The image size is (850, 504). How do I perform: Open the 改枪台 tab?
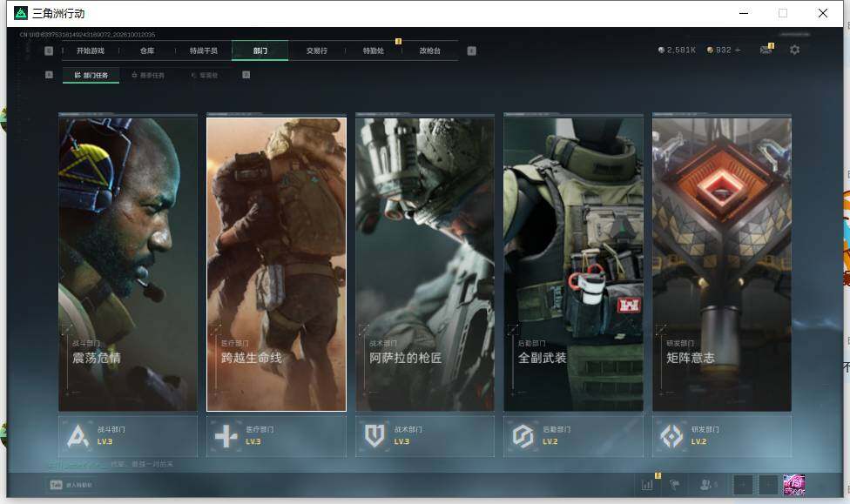(430, 50)
